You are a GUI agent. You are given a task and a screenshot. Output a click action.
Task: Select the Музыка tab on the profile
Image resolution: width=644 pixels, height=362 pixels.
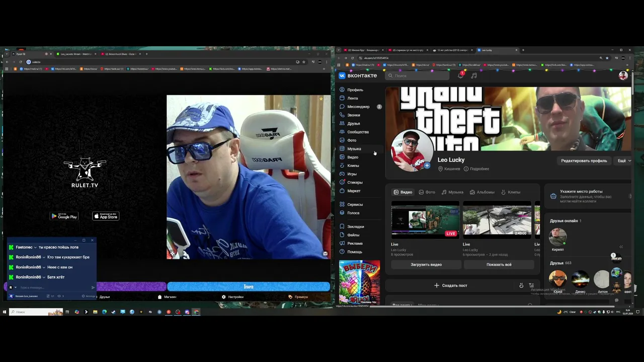pos(452,192)
